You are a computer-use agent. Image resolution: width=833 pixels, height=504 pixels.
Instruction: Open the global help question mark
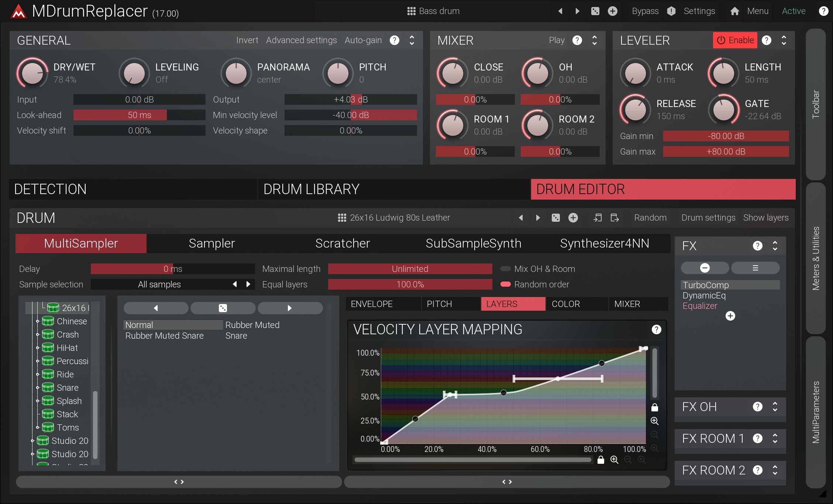(823, 11)
